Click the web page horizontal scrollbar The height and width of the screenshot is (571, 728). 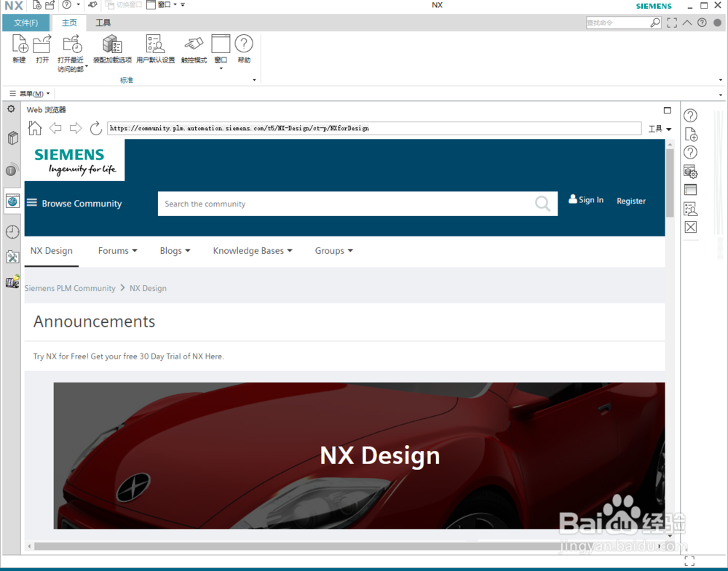[x=344, y=546]
